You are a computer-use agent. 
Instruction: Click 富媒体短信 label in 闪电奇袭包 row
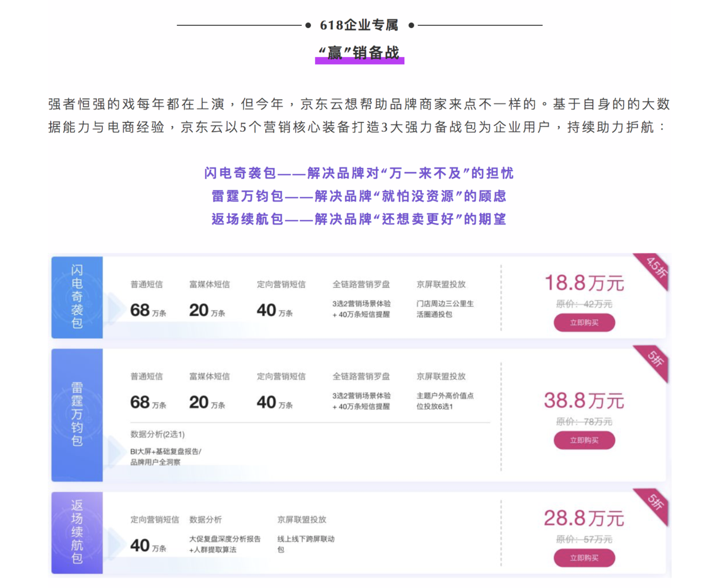(x=210, y=284)
